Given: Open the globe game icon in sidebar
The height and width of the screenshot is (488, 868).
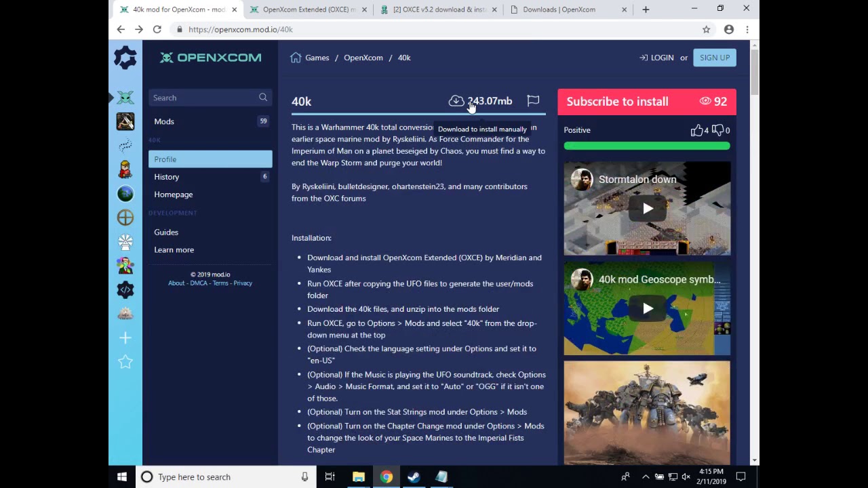Looking at the screenshot, I should click(125, 194).
